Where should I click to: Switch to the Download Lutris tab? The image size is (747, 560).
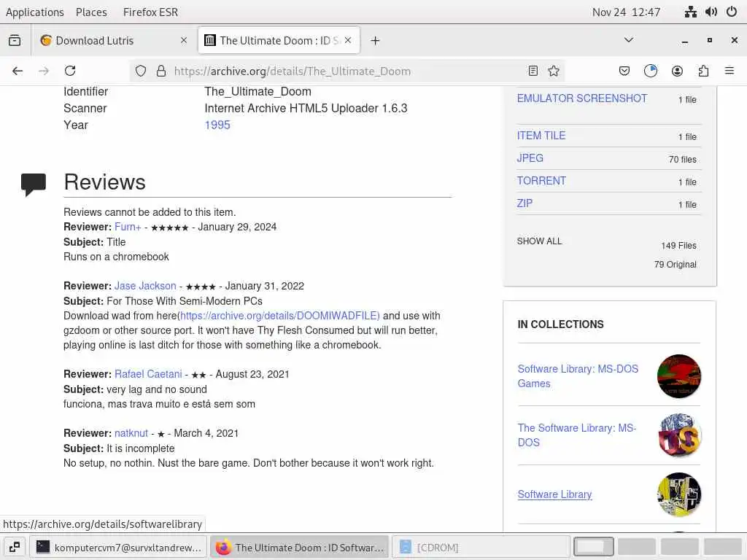115,41
